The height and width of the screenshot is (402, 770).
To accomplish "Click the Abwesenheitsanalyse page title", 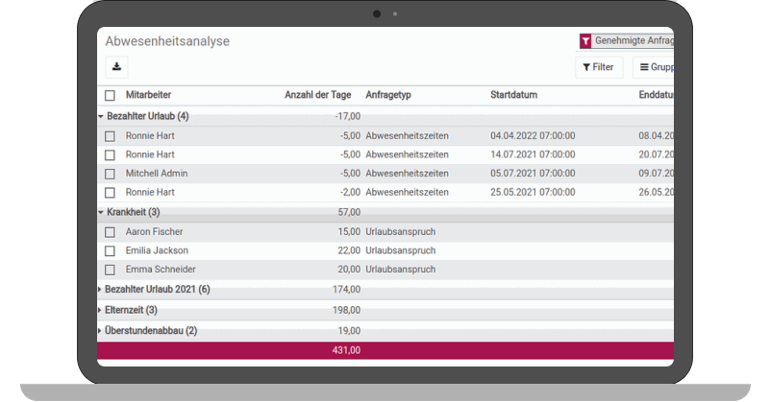I will coord(167,41).
